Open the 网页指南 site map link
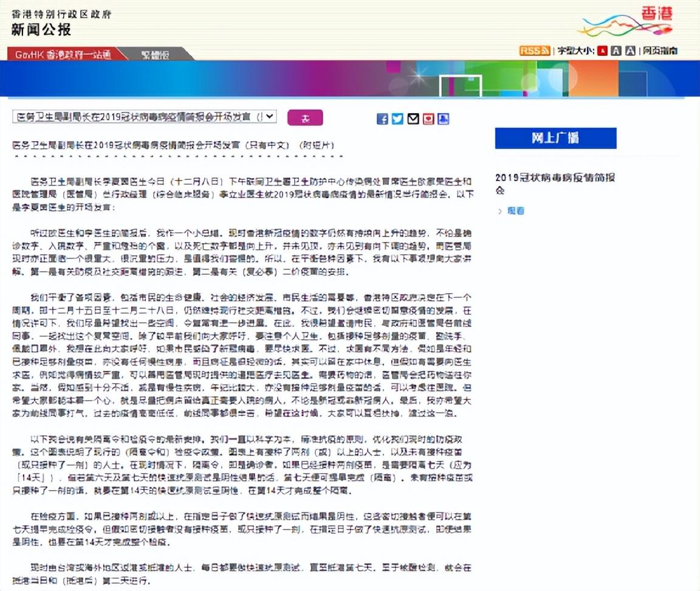Image resolution: width=700 pixels, height=591 pixels. pyautogui.click(x=661, y=51)
